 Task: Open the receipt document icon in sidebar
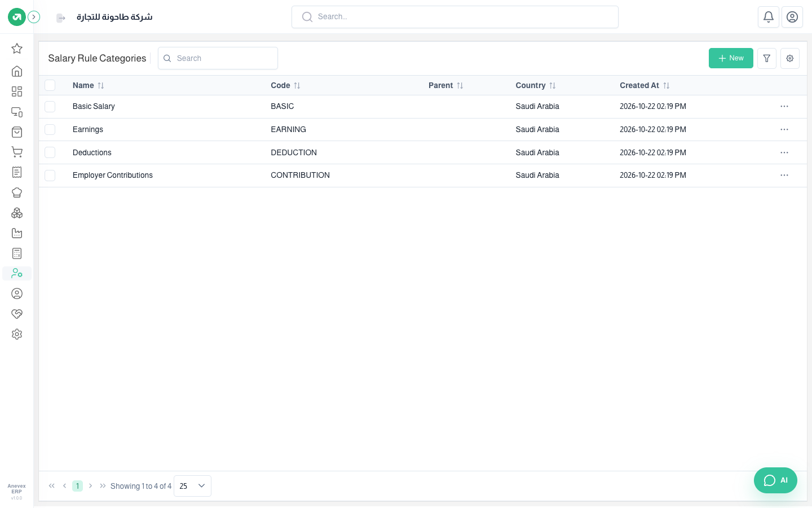coord(17,172)
